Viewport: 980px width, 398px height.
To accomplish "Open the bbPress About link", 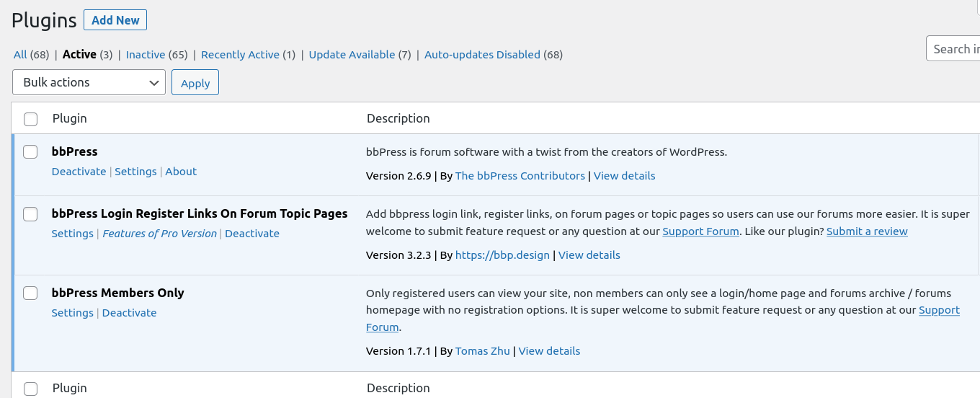I will point(181,172).
